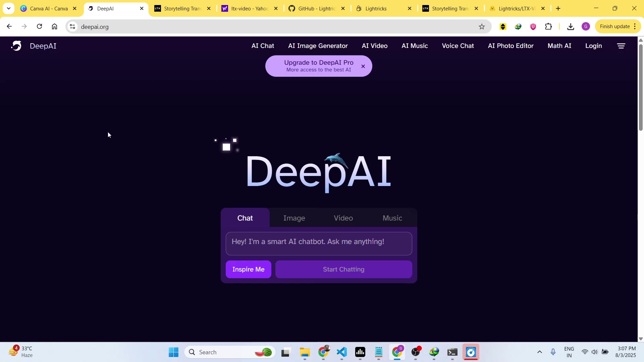Focus the chatbot prompt input field
Screen dimensions: 644x362
319,244
